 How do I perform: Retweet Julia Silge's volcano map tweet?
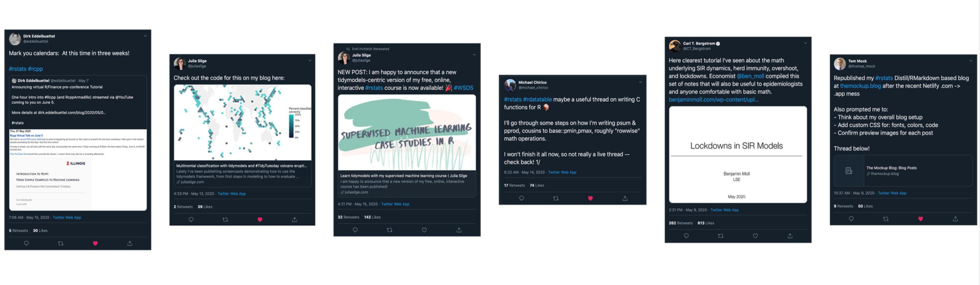[225, 220]
